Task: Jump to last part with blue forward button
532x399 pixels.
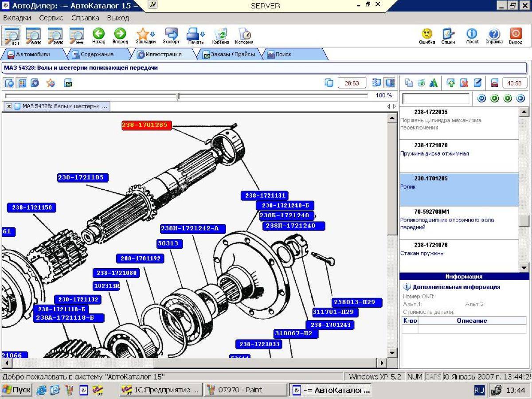Action: point(520,98)
